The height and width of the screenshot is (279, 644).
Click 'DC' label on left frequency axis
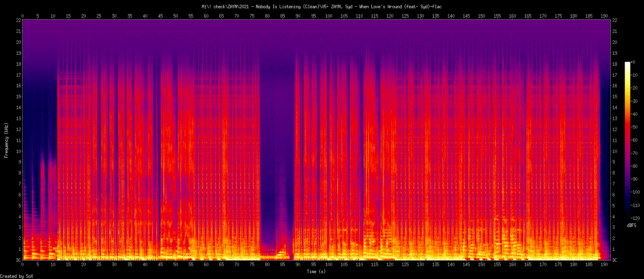click(18, 260)
